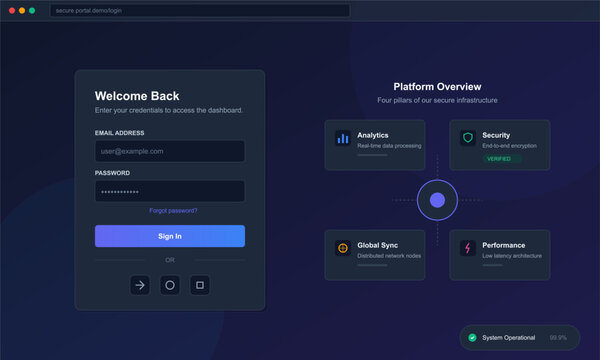Click the Platform Overview heading
This screenshot has height=360, width=600.
(x=437, y=87)
